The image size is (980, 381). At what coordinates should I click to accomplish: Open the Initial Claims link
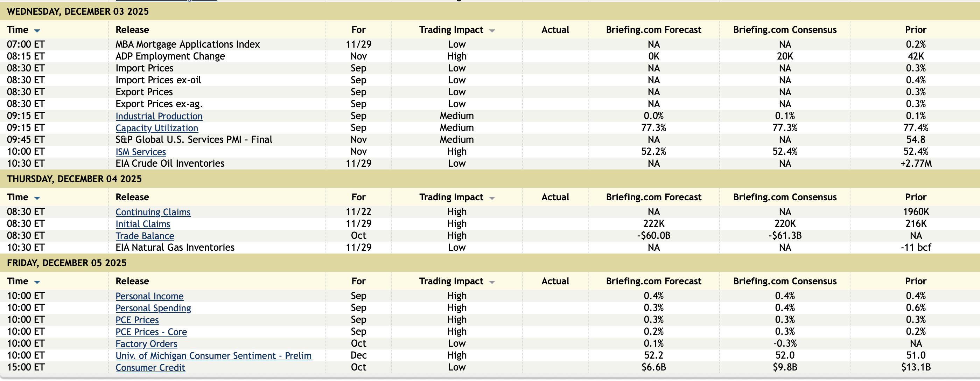[143, 224]
